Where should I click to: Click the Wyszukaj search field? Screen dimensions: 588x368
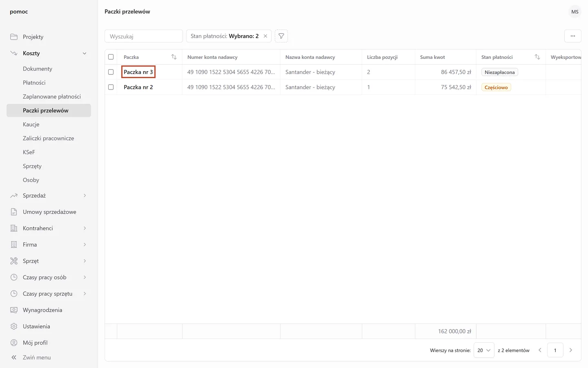[144, 36]
